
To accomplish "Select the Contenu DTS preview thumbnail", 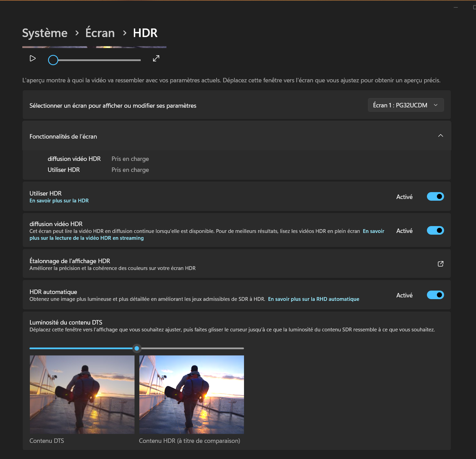I will pos(82,395).
